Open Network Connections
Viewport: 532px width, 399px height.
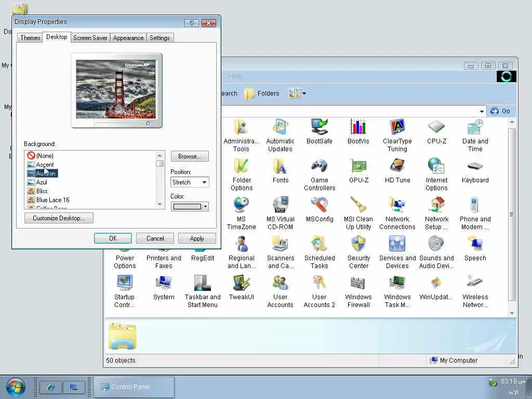397,214
